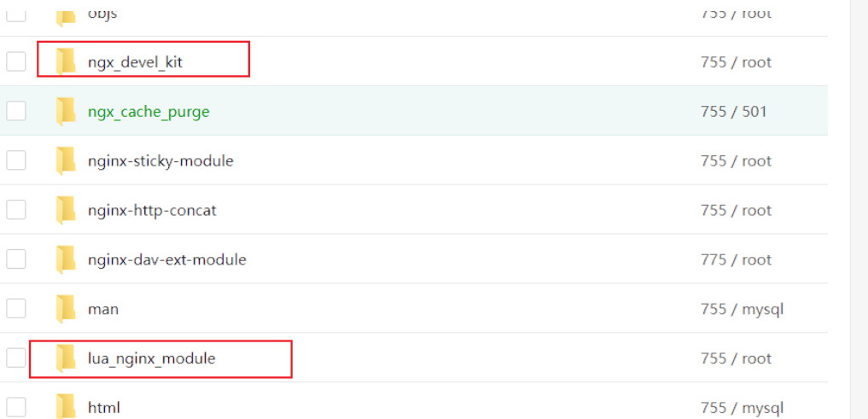Tick the checkbox for ngx_devel_kit
868x419 pixels.
(x=16, y=61)
